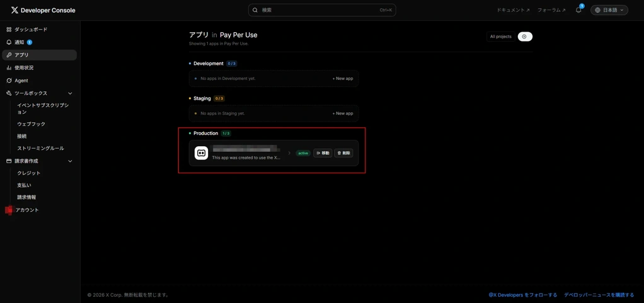
Task: Collapse the ツールボックス section chevron
Action: [x=70, y=93]
